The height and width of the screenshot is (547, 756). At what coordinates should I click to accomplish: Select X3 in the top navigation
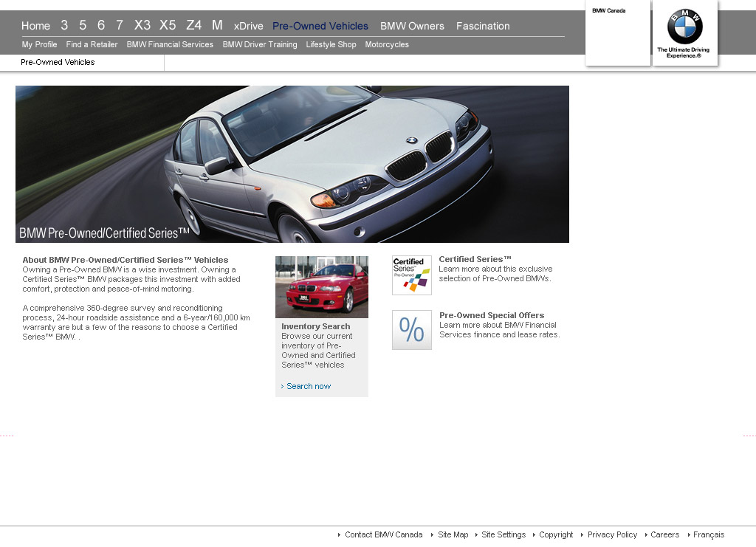point(142,25)
